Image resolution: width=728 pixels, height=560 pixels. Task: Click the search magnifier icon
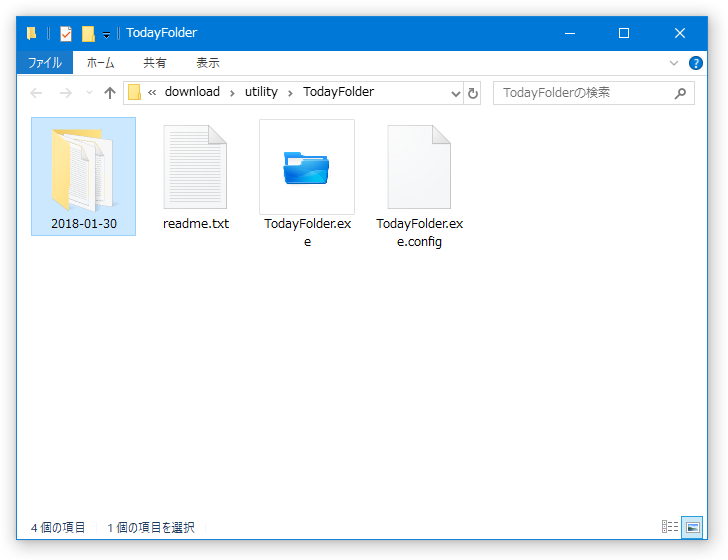click(x=680, y=93)
